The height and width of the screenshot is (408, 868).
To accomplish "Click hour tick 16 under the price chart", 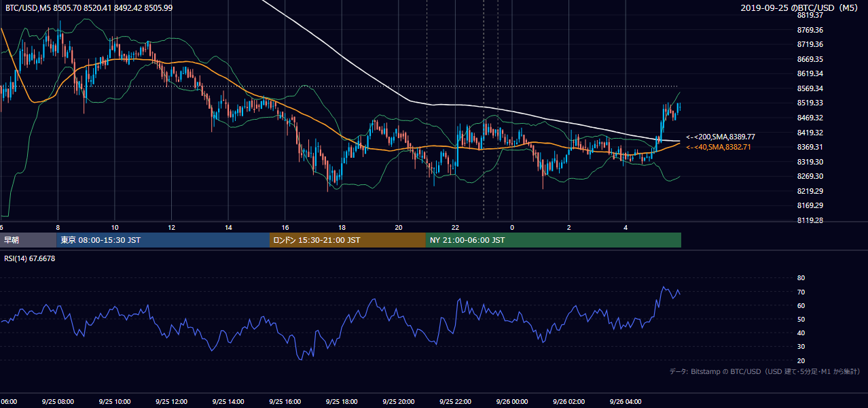I will [285, 227].
